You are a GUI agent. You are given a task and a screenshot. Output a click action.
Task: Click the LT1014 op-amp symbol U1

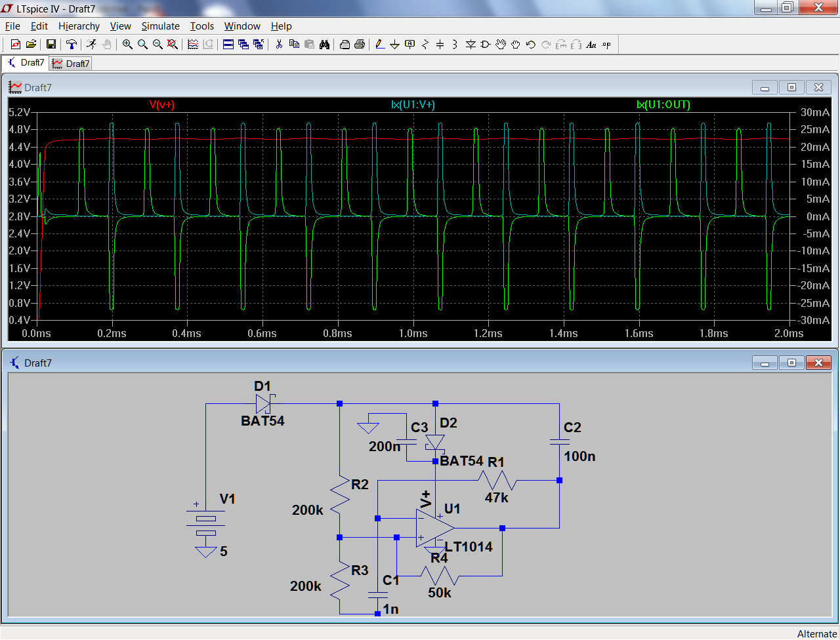point(434,528)
